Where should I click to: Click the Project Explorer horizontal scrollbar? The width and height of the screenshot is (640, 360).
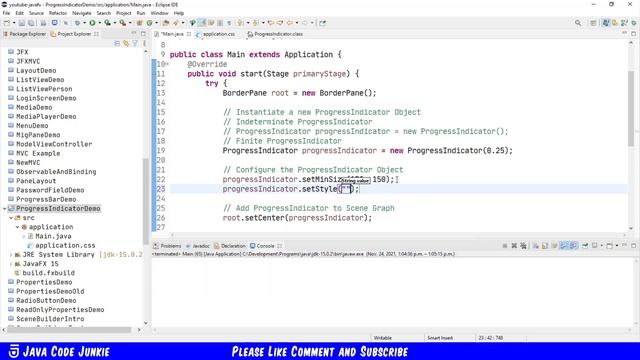[69, 329]
